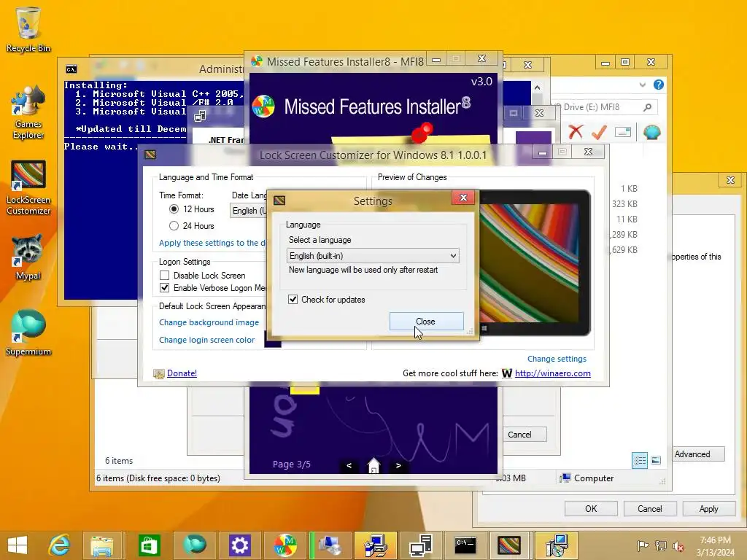This screenshot has height=560, width=747.
Task: Open the Recycle Bin desktop icon
Action: [28, 29]
